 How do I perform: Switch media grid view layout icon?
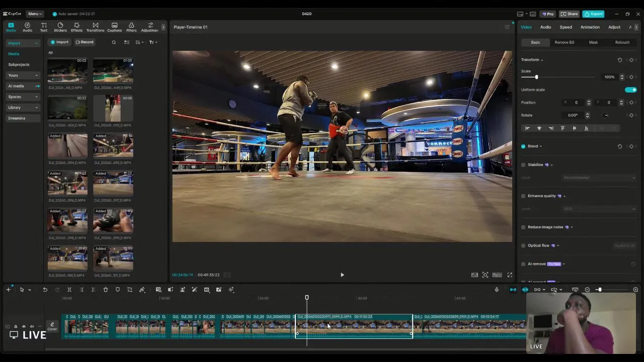tap(127, 42)
